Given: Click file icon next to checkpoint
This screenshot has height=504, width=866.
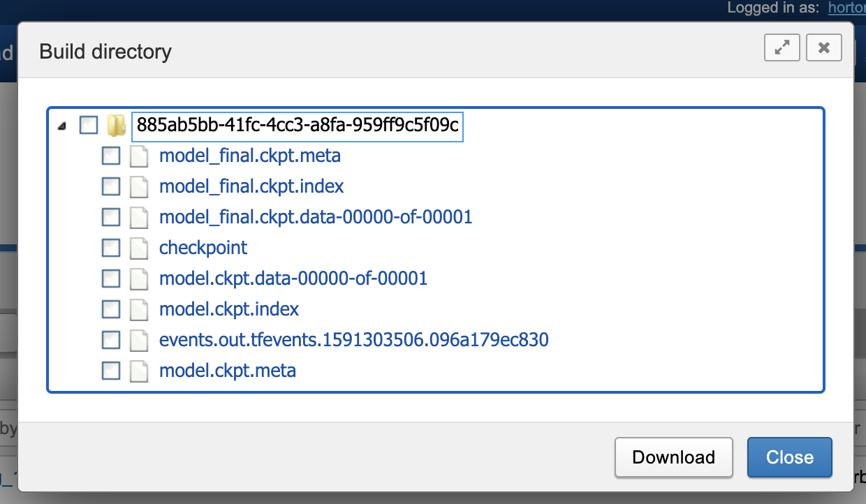Looking at the screenshot, I should click(140, 248).
